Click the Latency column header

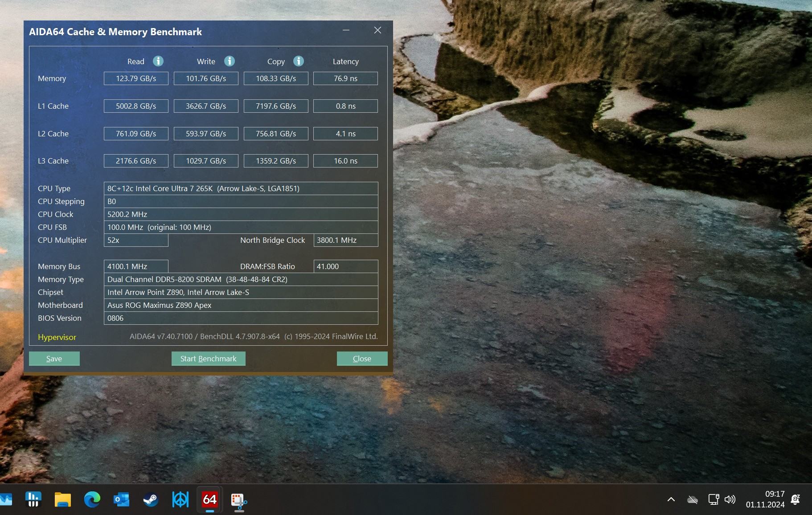pyautogui.click(x=346, y=61)
